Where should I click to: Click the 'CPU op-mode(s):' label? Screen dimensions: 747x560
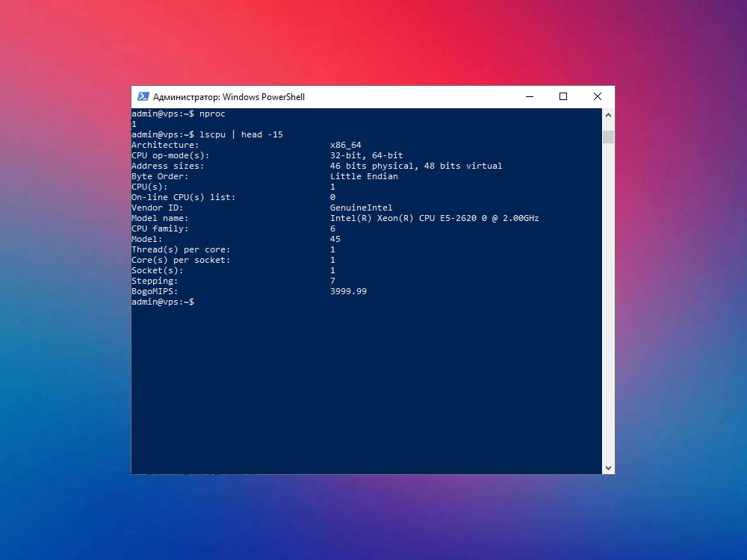click(170, 155)
